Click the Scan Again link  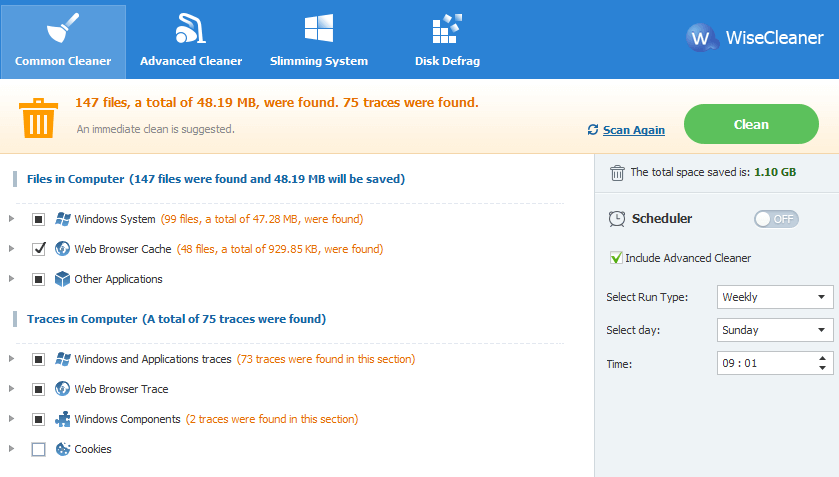(x=634, y=130)
